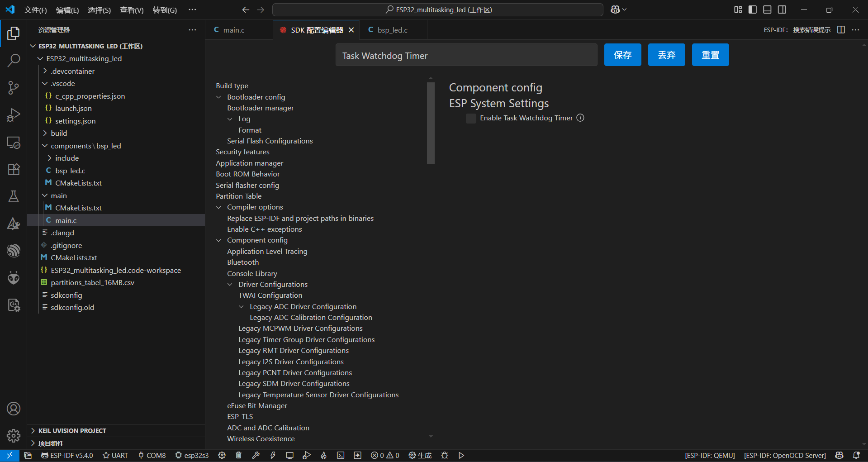Screen dimensions: 868x462
Task: Click the monitor device icon in status bar
Action: pos(289,456)
